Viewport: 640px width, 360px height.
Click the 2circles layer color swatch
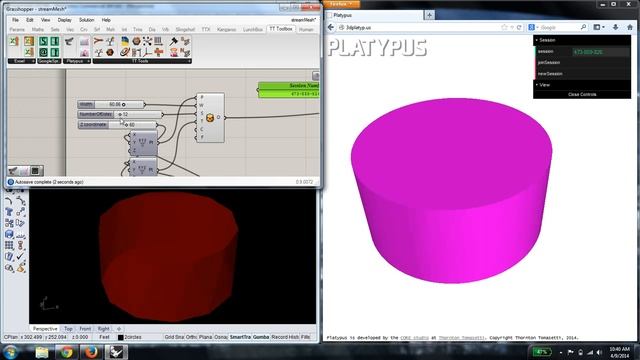(120, 337)
